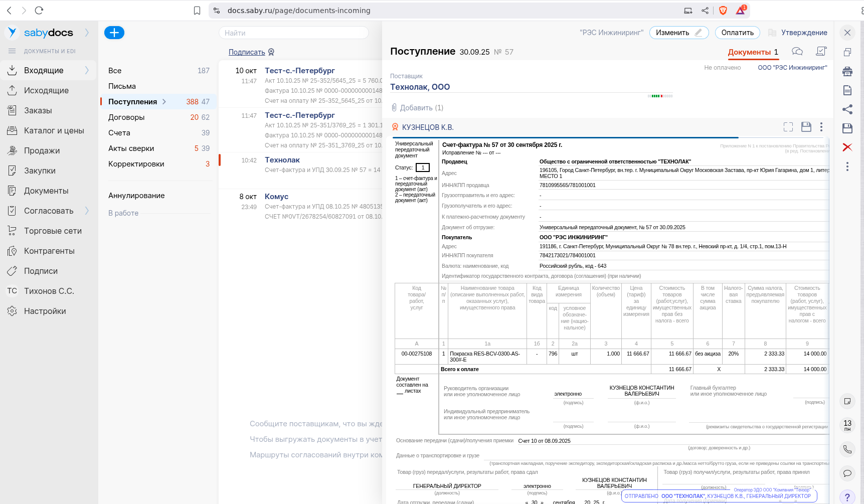Bookmark this page in the browser address bar
The image size is (864, 504).
pos(197,11)
